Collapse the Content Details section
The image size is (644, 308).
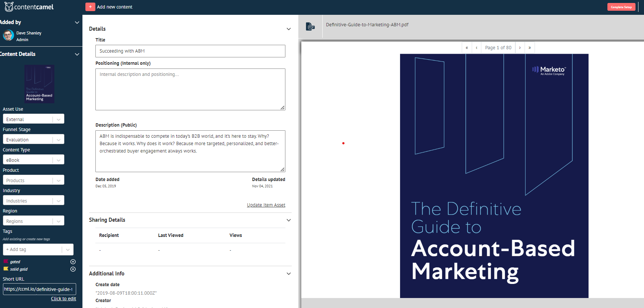77,54
